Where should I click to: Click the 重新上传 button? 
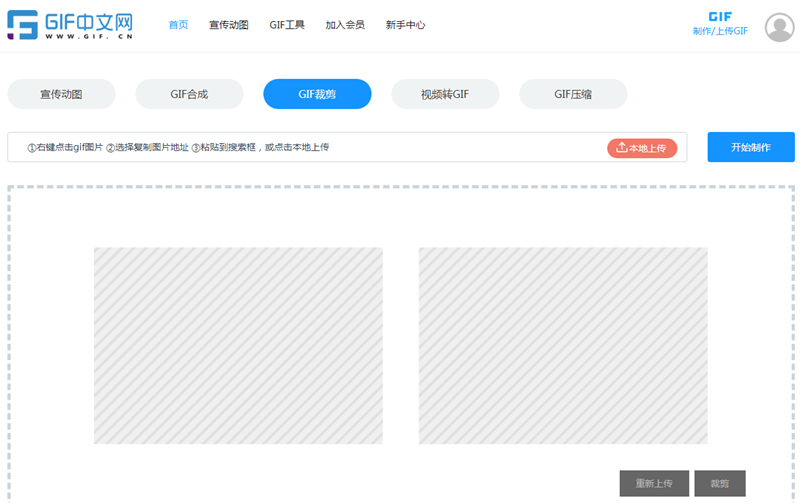pyautogui.click(x=654, y=483)
